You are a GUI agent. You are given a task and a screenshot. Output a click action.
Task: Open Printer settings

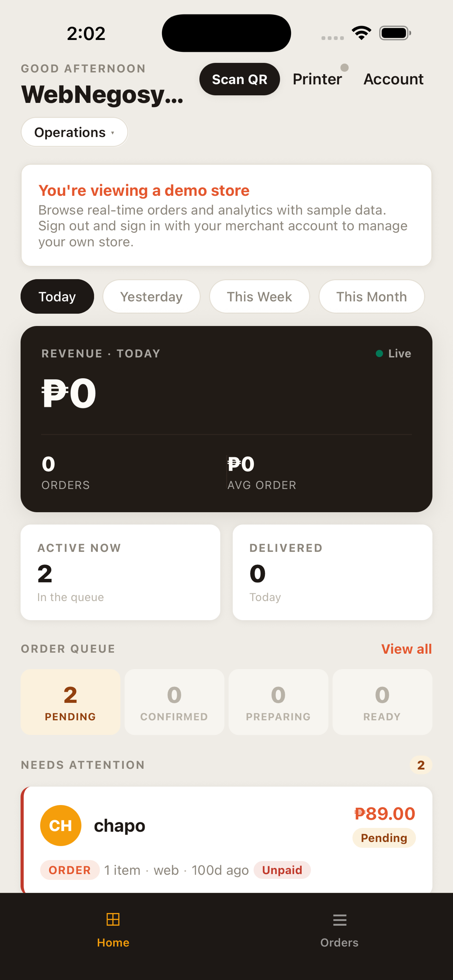coord(317,79)
